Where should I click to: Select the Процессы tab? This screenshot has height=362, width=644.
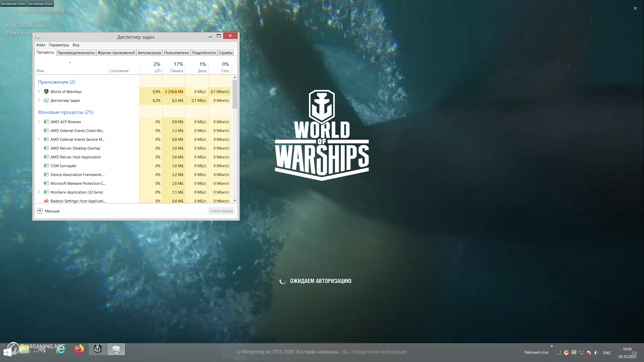[x=45, y=52]
